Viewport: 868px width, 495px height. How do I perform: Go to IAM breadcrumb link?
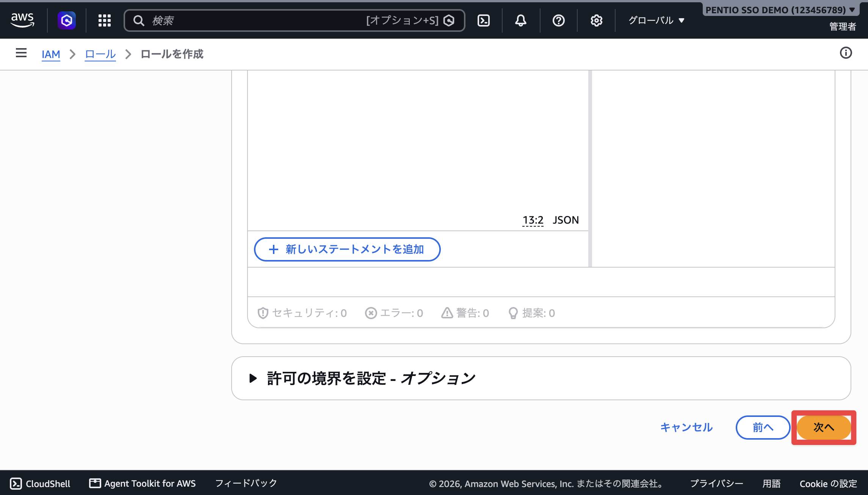click(51, 54)
